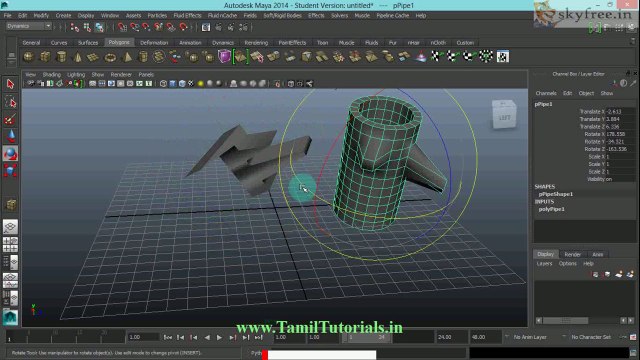Expand polyPipe1 input node

[551, 209]
